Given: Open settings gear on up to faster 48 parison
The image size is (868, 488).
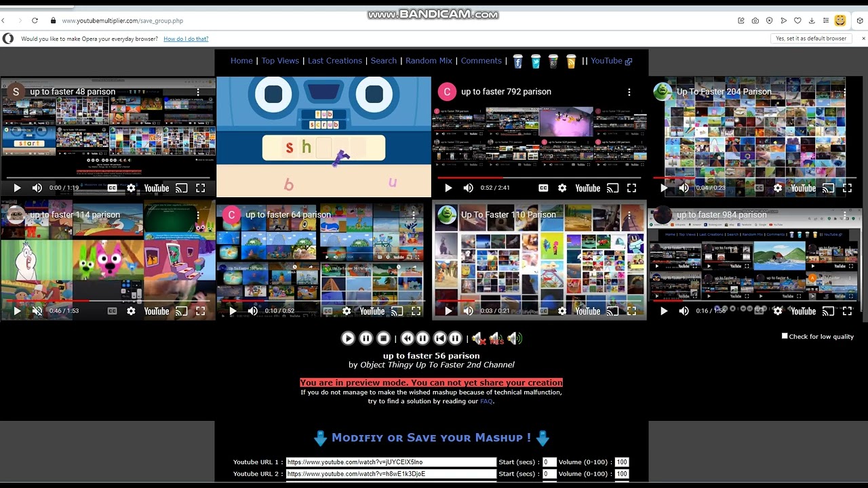Looking at the screenshot, I should click(x=131, y=188).
